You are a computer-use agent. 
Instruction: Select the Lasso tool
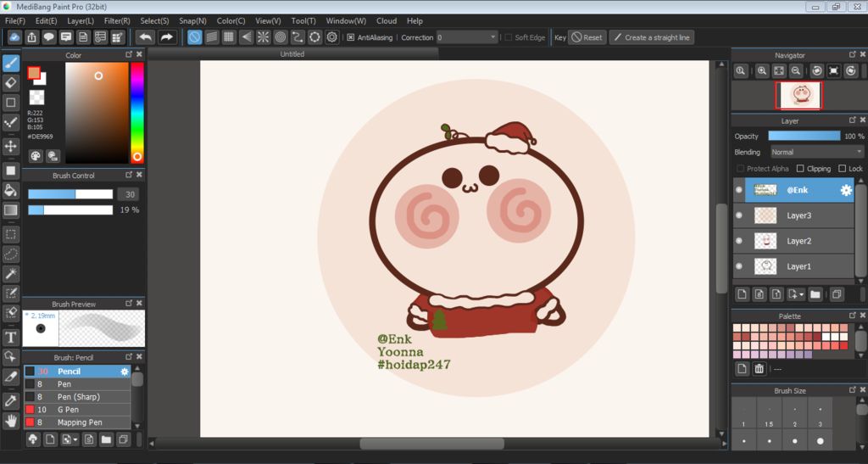(10, 254)
